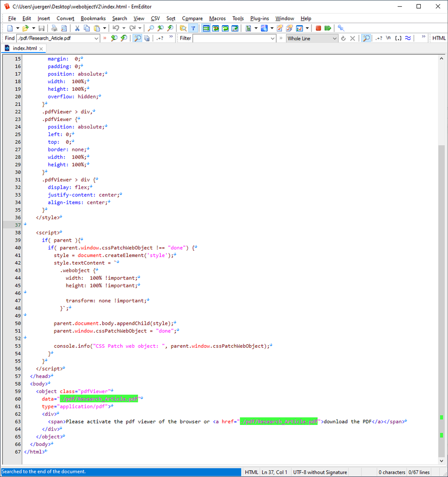This screenshot has width=448, height=477.
Task: Toggle regular expression option in Find bar
Action: coord(160,38)
